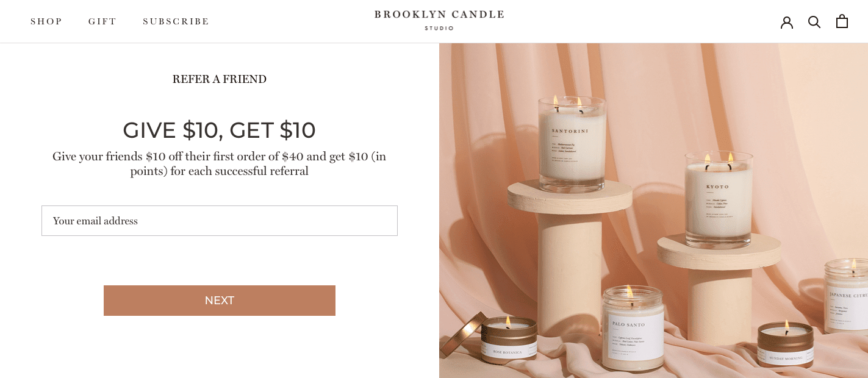Focus the Your email address field

point(220,221)
